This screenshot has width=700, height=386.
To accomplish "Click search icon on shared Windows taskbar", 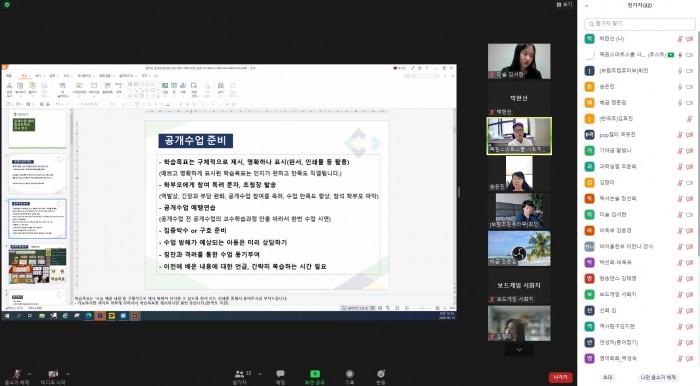I will [x=19, y=316].
